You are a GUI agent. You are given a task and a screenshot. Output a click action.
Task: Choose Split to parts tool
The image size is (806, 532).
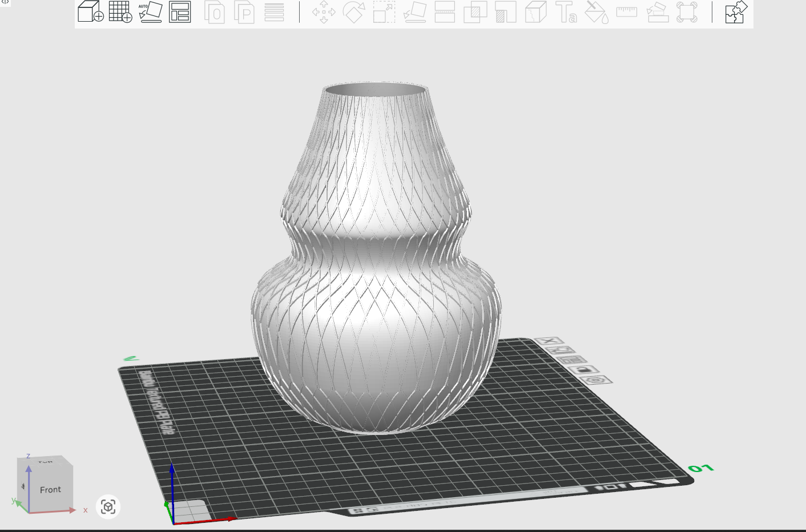(x=244, y=12)
